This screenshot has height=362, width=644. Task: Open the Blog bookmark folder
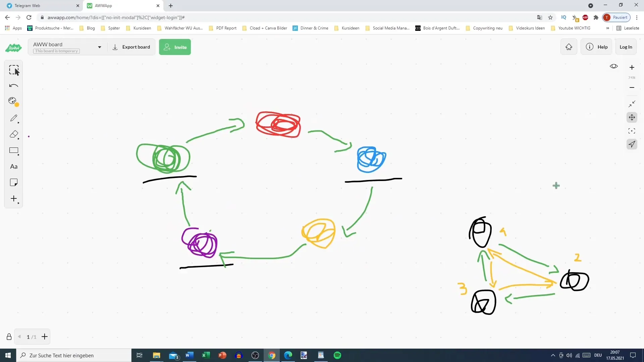87,28
